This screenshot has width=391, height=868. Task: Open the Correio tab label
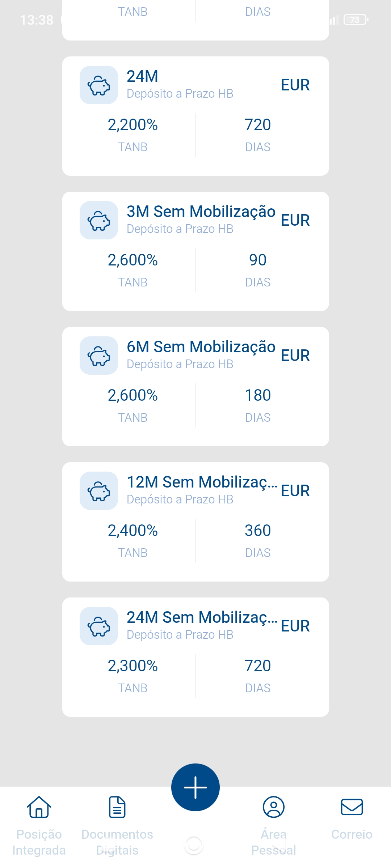coord(352,834)
